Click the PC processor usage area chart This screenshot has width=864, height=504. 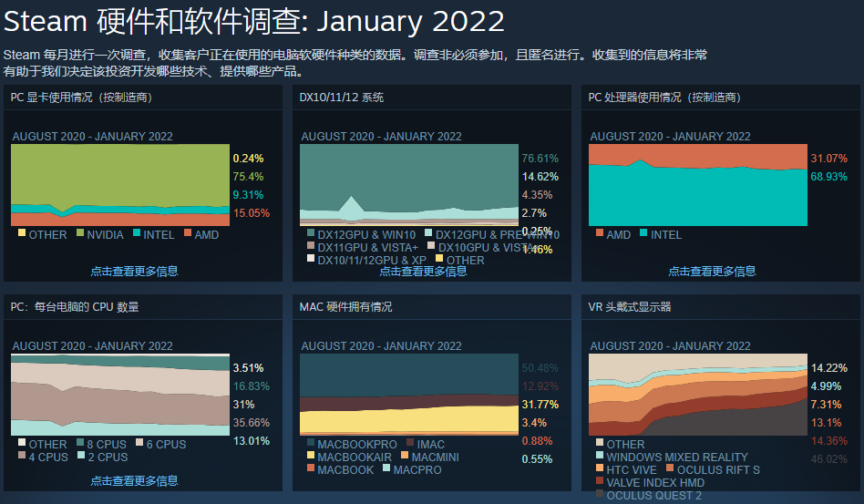[698, 185]
